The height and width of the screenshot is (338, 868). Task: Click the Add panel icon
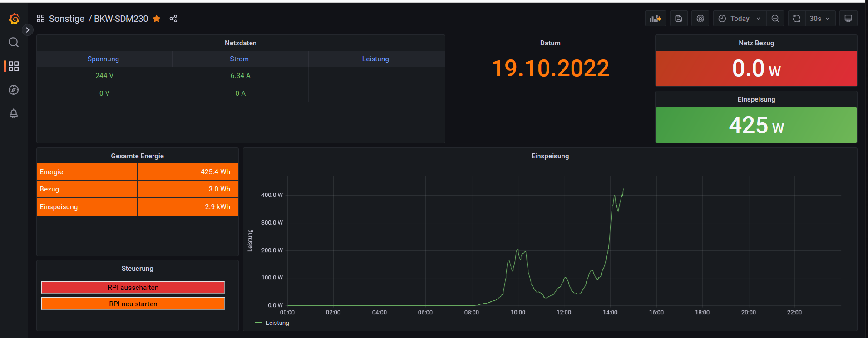tap(655, 19)
